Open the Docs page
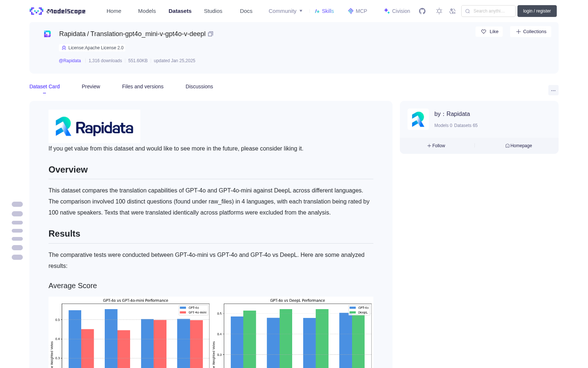This screenshot has height=368, width=588. point(246,11)
